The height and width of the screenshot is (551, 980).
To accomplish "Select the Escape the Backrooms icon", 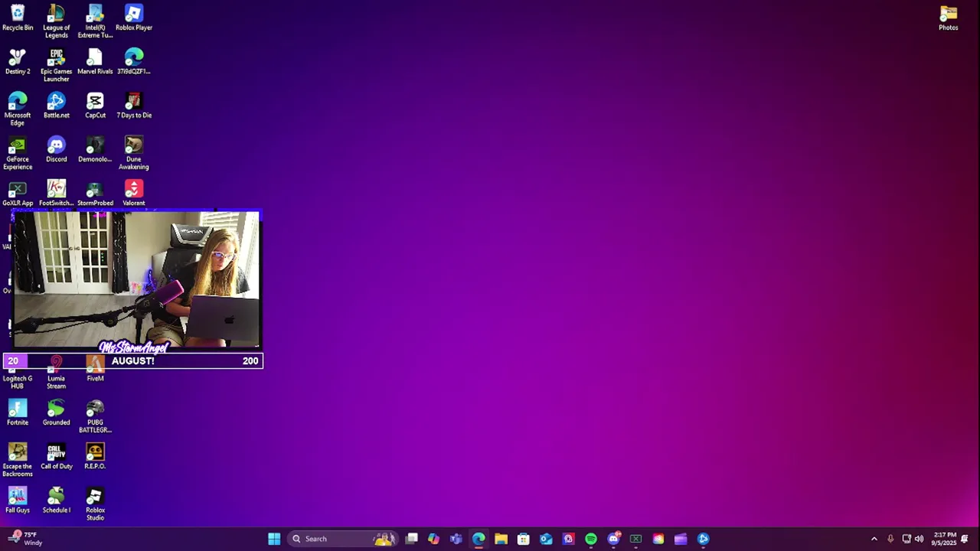I will coord(18,460).
